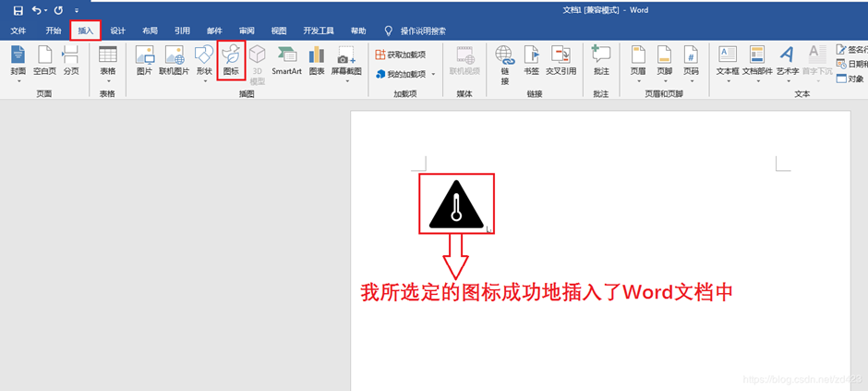Click the 交叉引用 (Cross-reference) icon

pyautogui.click(x=561, y=60)
